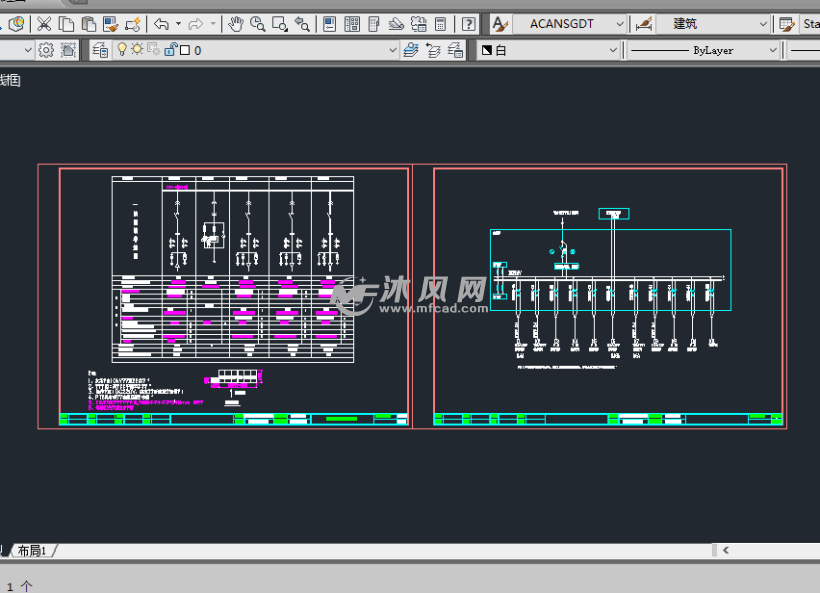This screenshot has width=820, height=593.
Task: Redo with the right-curved arrow
Action: pyautogui.click(x=196, y=24)
